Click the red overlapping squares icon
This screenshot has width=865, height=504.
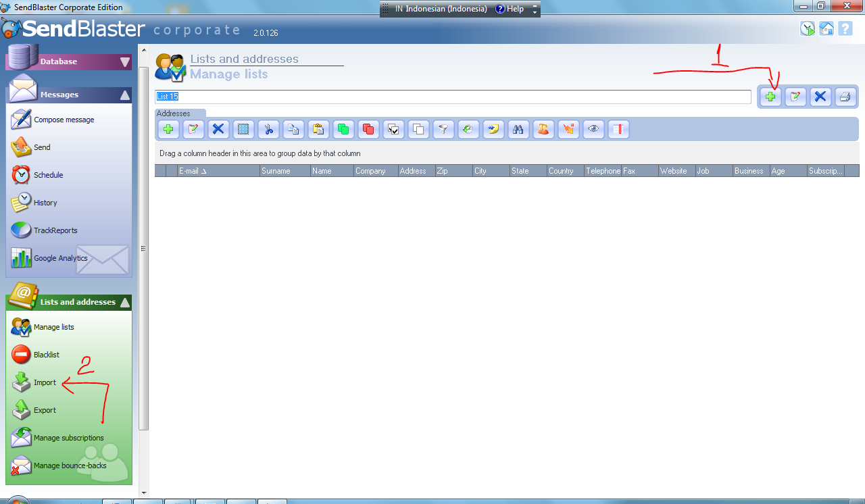(368, 129)
